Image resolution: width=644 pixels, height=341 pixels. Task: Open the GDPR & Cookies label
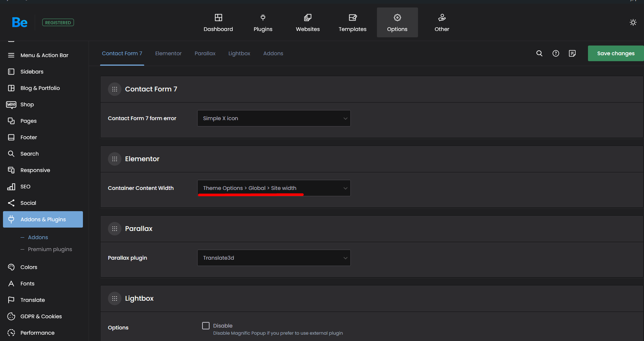pyautogui.click(x=41, y=316)
